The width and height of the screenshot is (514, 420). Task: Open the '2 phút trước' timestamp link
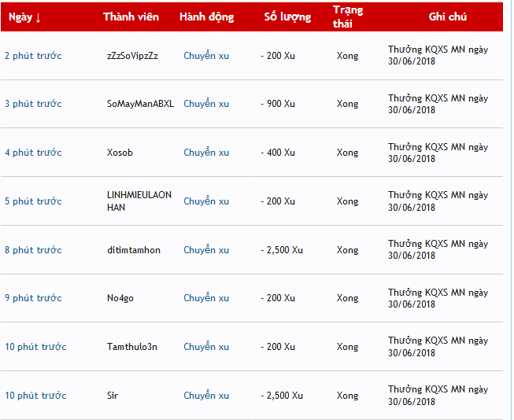tap(33, 56)
